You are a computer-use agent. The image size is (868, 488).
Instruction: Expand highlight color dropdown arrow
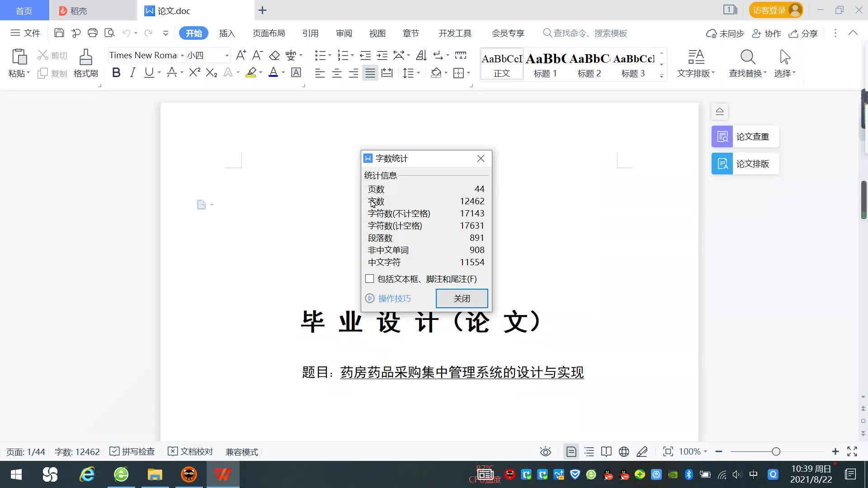click(261, 73)
